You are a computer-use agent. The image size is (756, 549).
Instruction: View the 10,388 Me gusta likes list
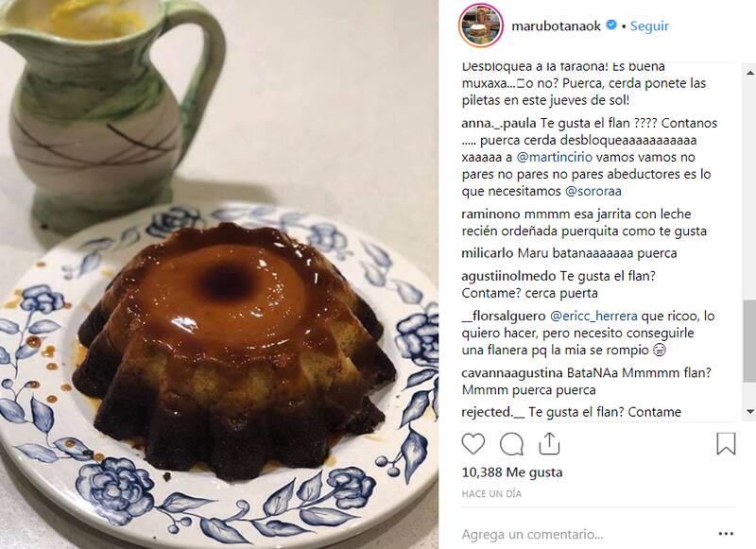pyautogui.click(x=511, y=472)
